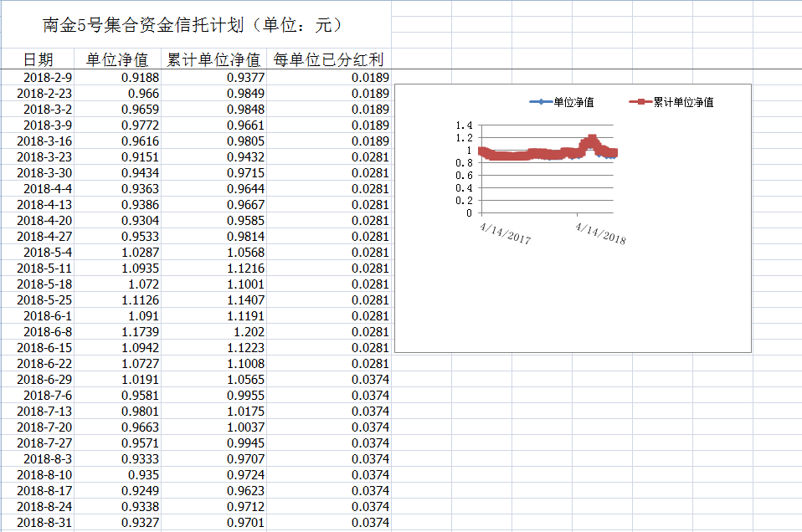The image size is (802, 532).
Task: Select cell with value 1.0175
Action: [213, 411]
